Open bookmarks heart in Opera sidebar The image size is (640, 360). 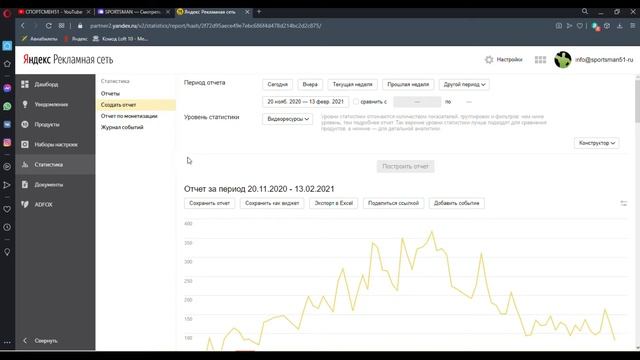click(x=7, y=209)
